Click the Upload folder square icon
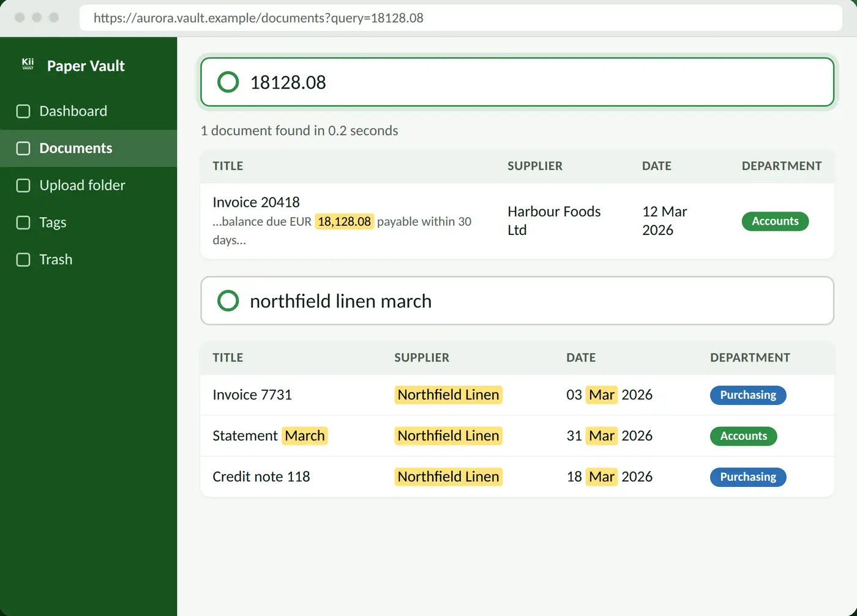 (x=23, y=185)
